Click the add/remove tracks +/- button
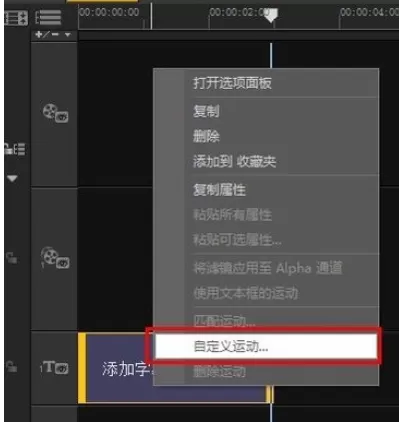This screenshot has height=422, width=399. click(47, 34)
